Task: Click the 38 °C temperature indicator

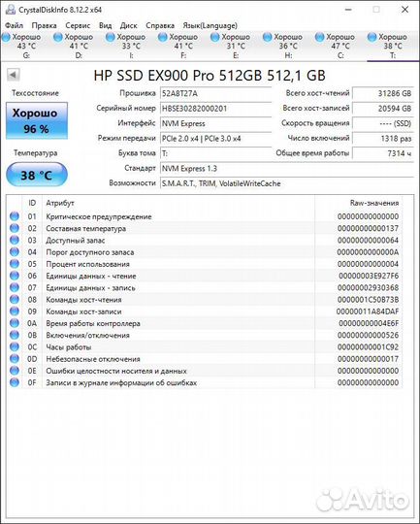Action: point(37,175)
